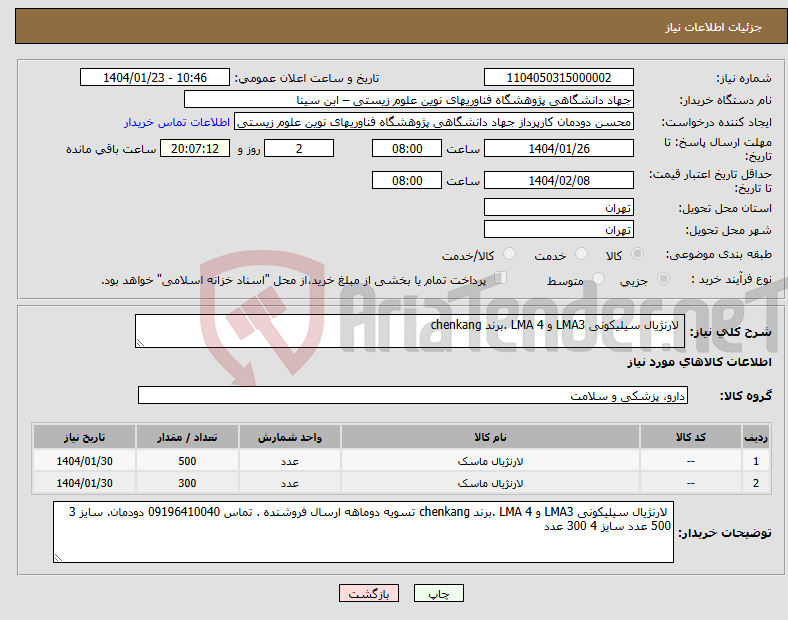Click quantity 500 in row 1

point(187,461)
